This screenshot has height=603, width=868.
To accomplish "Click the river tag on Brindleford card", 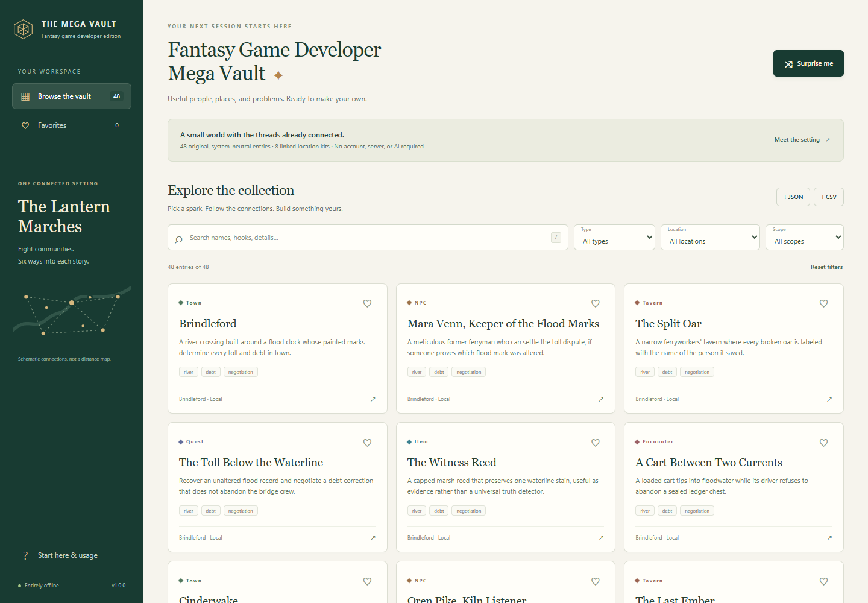I will (x=189, y=372).
